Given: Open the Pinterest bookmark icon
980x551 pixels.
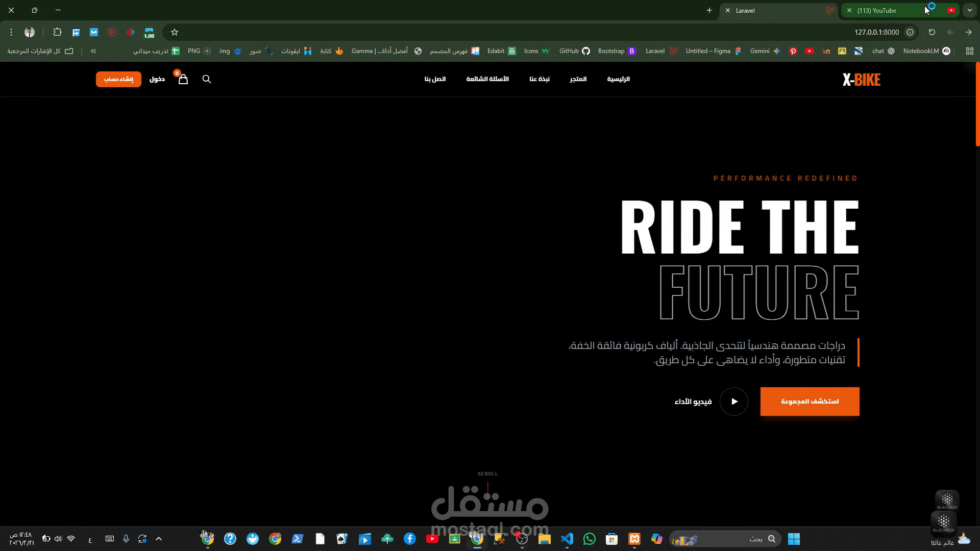Looking at the screenshot, I should coord(793,51).
